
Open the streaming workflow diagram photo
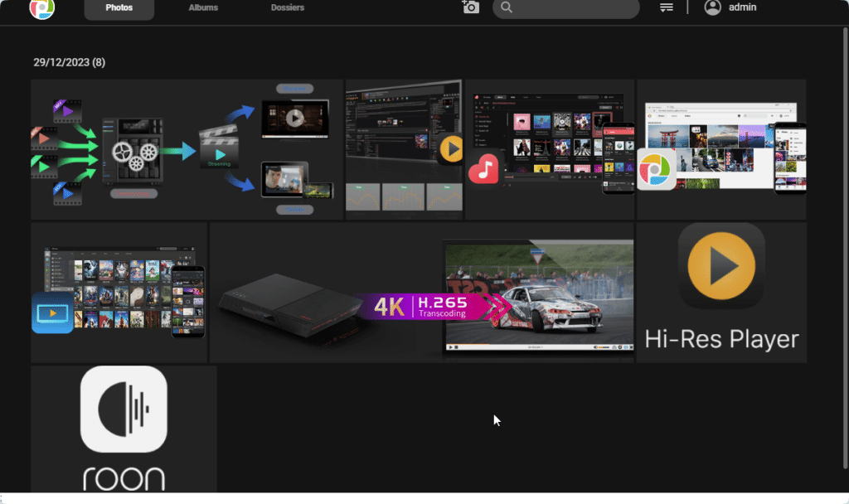click(187, 149)
